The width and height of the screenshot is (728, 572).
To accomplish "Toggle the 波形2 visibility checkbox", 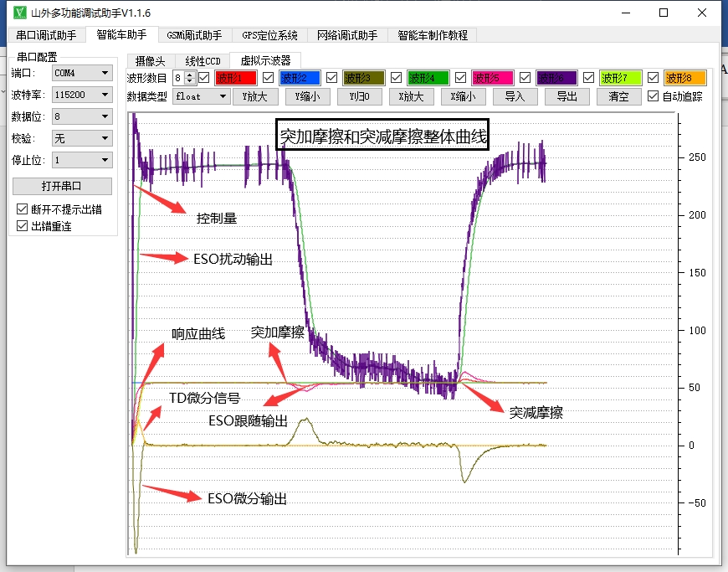I will click(x=268, y=78).
